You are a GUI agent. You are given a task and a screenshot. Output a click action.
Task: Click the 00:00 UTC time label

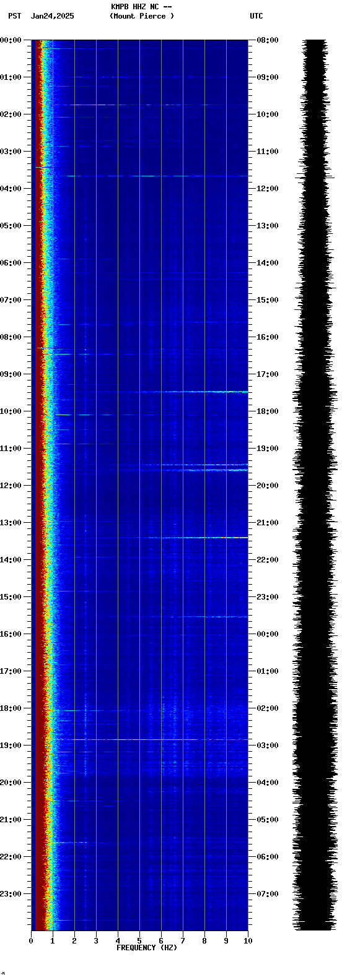(x=268, y=634)
